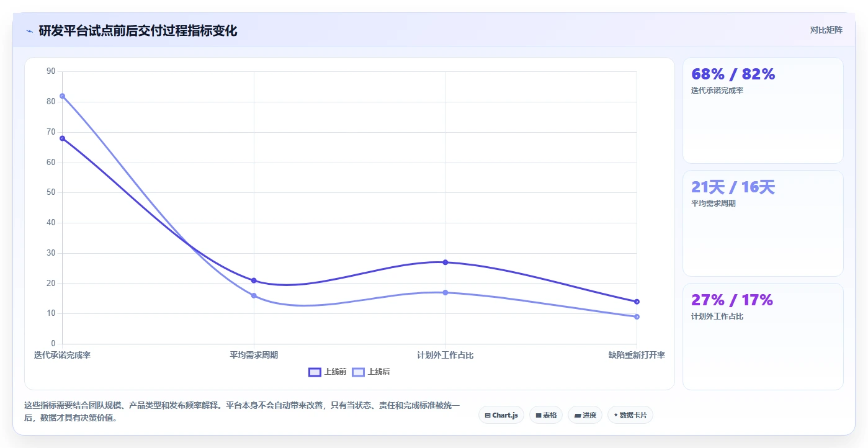Click the 上线前 legend color box

[315, 372]
